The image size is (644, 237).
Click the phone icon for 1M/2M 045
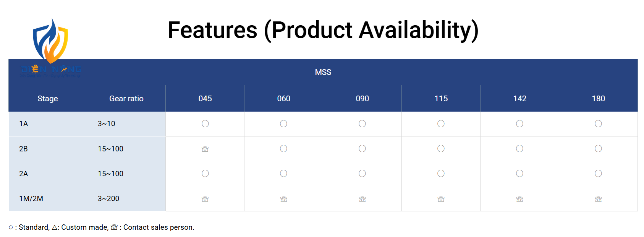(205, 199)
